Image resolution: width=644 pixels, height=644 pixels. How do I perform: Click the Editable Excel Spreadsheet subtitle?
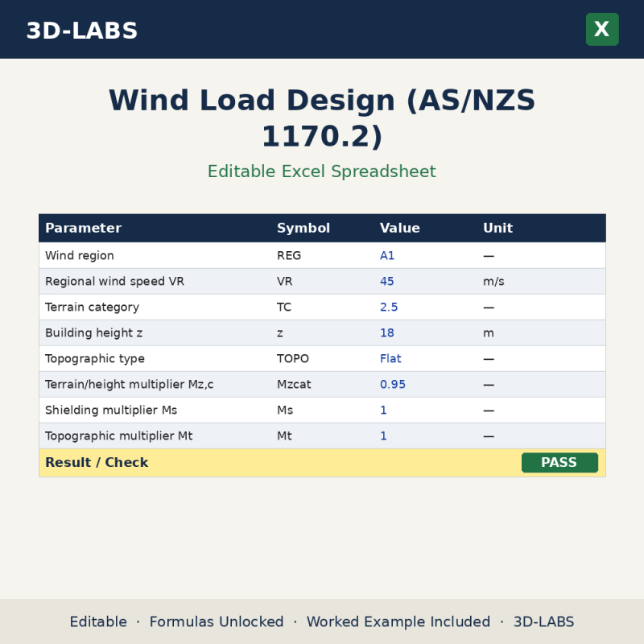coord(322,171)
